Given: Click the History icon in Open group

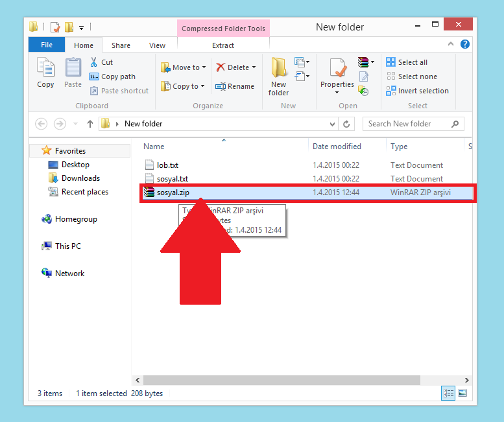Looking at the screenshot, I should click(363, 91).
